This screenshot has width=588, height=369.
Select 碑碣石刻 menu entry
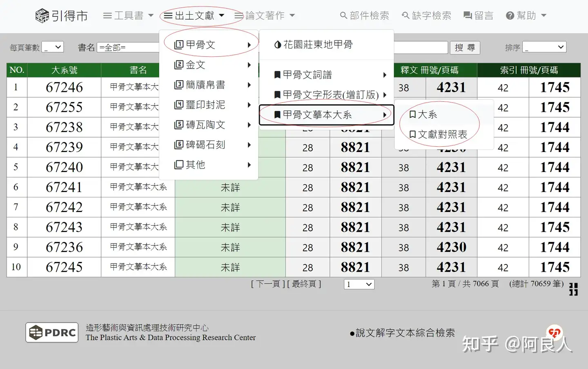209,145
